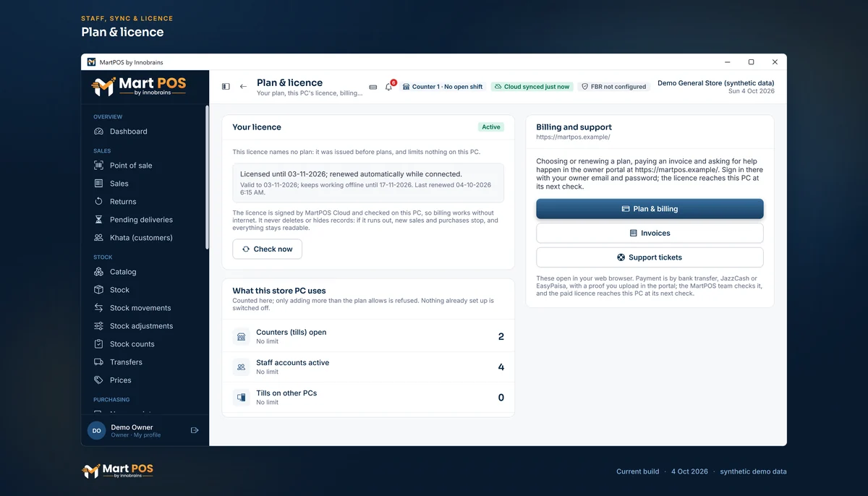Click the 'Sun 4 Oct 2026' date text
The image size is (868, 496).
tap(752, 91)
